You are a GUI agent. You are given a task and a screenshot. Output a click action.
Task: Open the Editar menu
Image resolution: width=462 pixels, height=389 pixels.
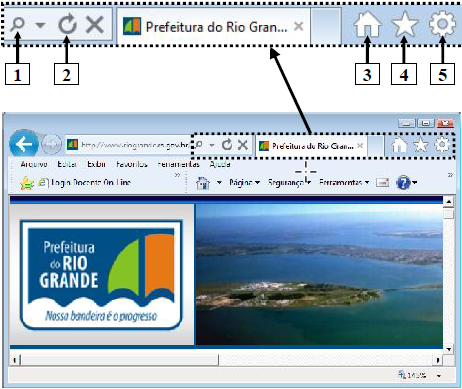(x=67, y=164)
